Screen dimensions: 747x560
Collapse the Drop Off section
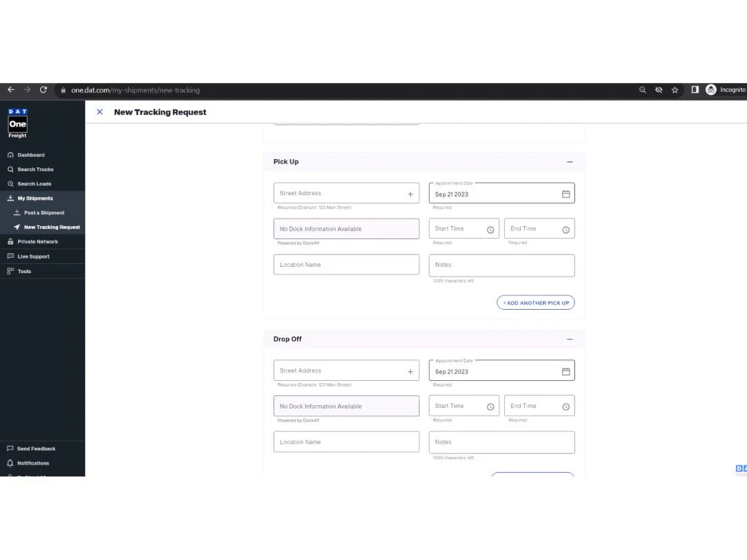[x=569, y=339]
